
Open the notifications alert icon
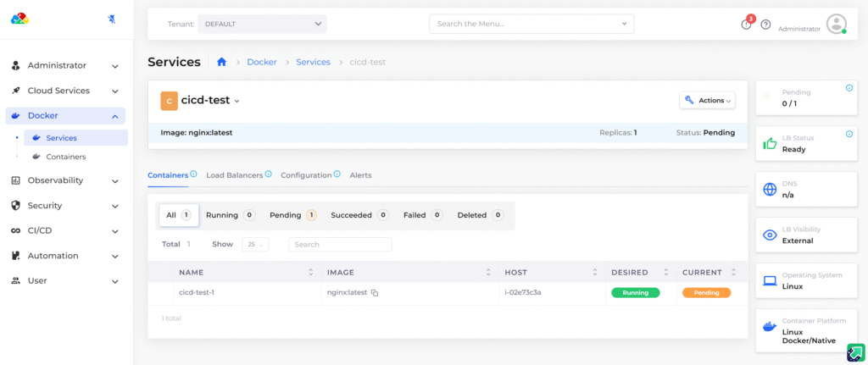pos(746,25)
